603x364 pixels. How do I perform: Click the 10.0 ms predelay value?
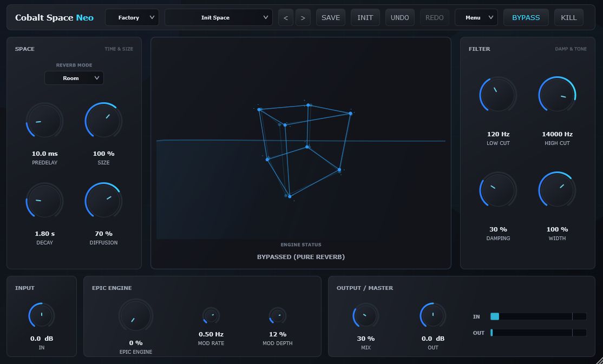click(x=44, y=154)
